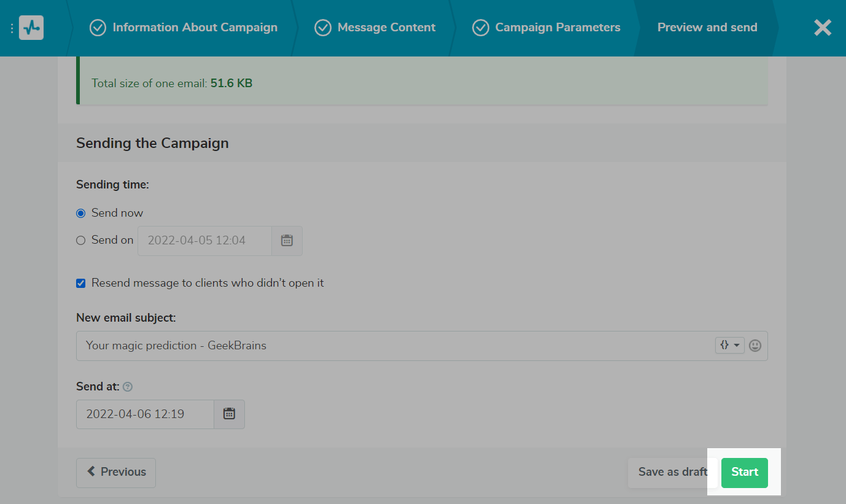The width and height of the screenshot is (846, 504).
Task: Uncheck Resend message to clients checkbox
Action: (80, 284)
